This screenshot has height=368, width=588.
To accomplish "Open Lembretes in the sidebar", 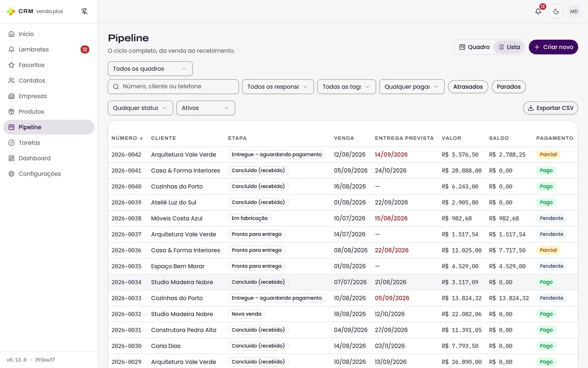I will pos(49,49).
